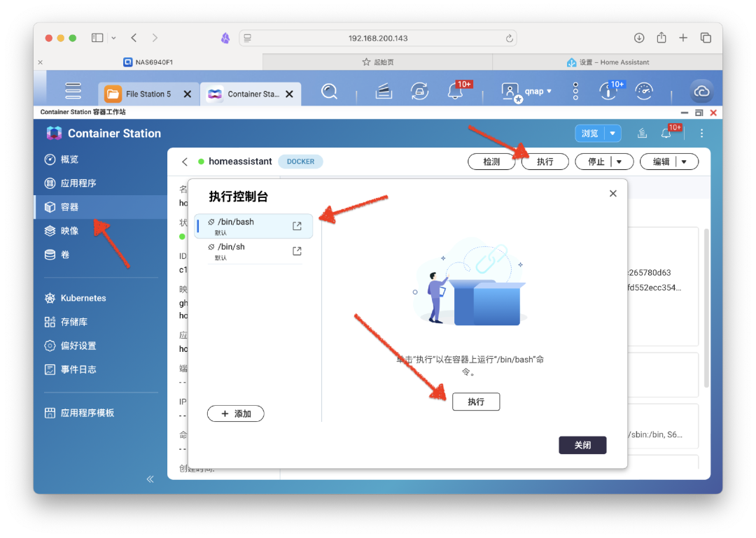756x538 pixels.
Task: Open the Container Station more options menu
Action: (x=701, y=133)
